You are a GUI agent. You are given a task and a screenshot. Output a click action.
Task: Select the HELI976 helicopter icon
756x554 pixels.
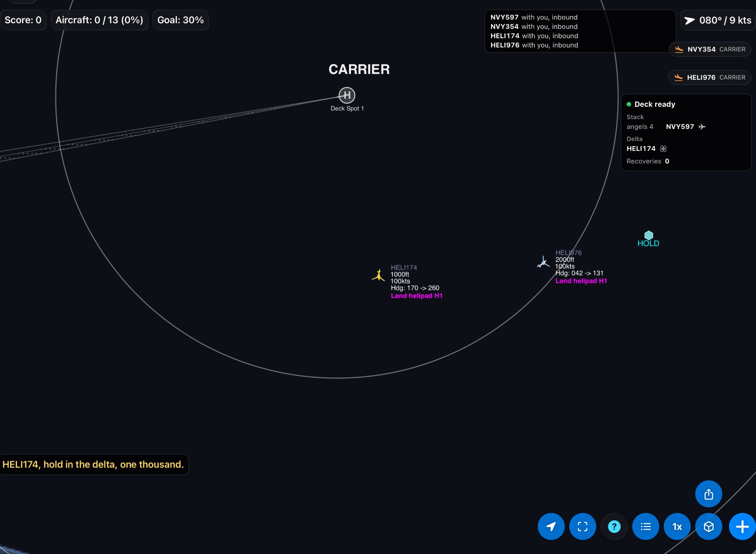point(543,262)
